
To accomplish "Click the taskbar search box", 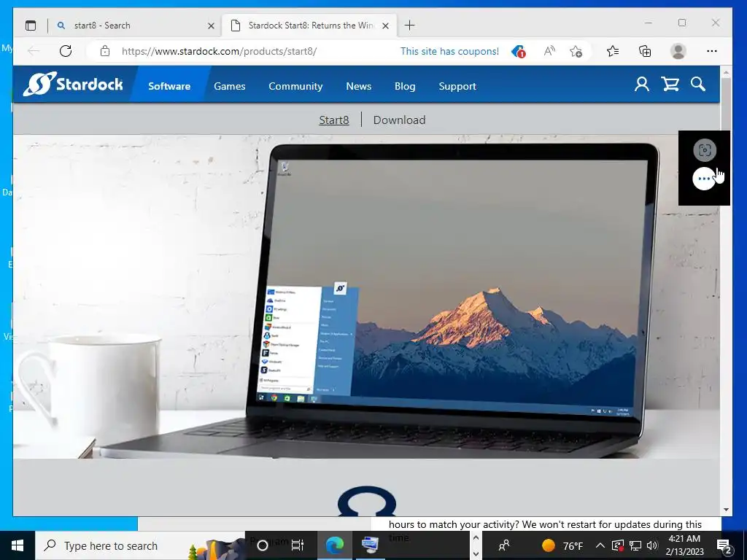I will coord(140,545).
